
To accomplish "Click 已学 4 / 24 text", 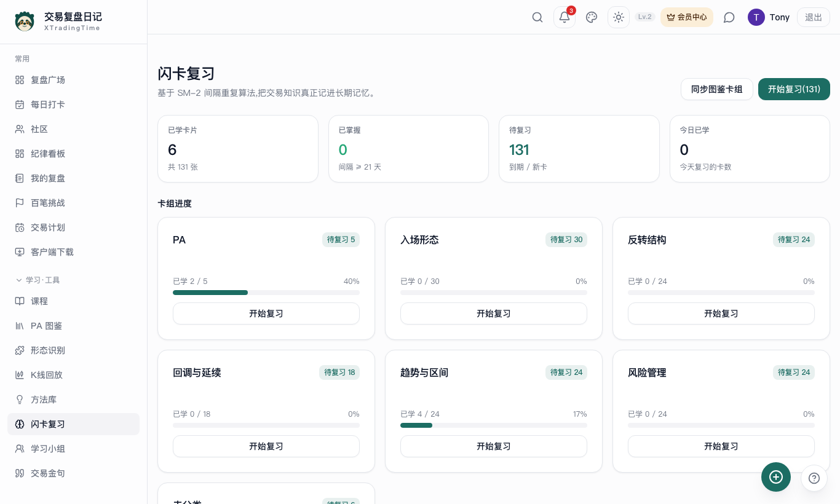I will pyautogui.click(x=420, y=414).
